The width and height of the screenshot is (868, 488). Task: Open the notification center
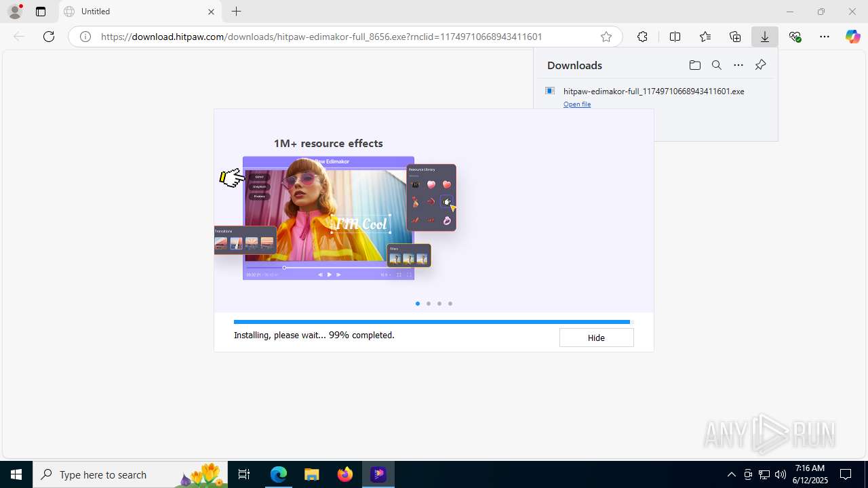[846, 474]
